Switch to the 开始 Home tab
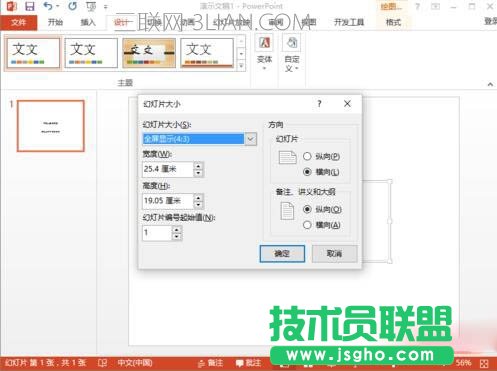Viewport: 497px width, 371px height. (x=55, y=22)
